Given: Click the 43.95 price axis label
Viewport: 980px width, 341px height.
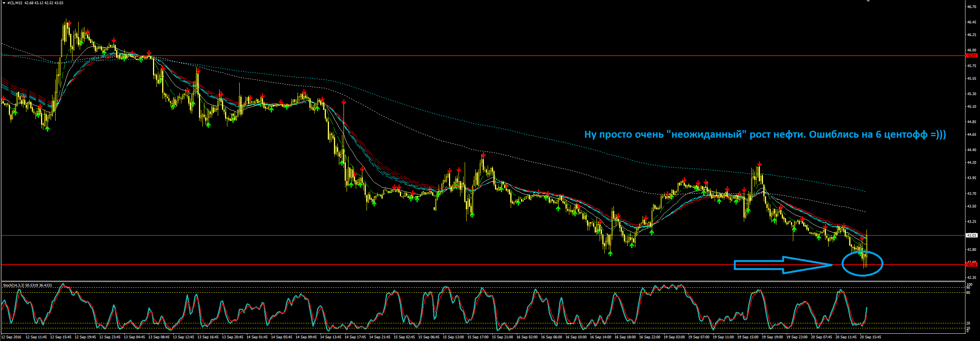Looking at the screenshot, I should point(972,178).
